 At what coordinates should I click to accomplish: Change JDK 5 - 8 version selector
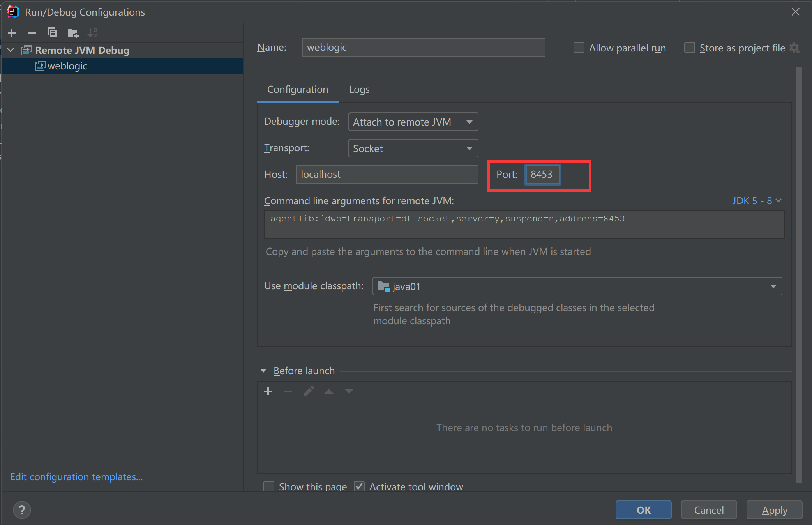[x=757, y=201]
